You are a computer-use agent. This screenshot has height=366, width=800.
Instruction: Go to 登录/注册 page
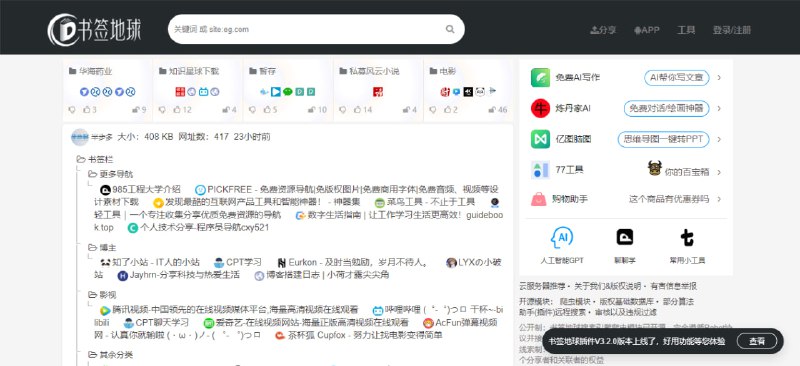(732, 30)
